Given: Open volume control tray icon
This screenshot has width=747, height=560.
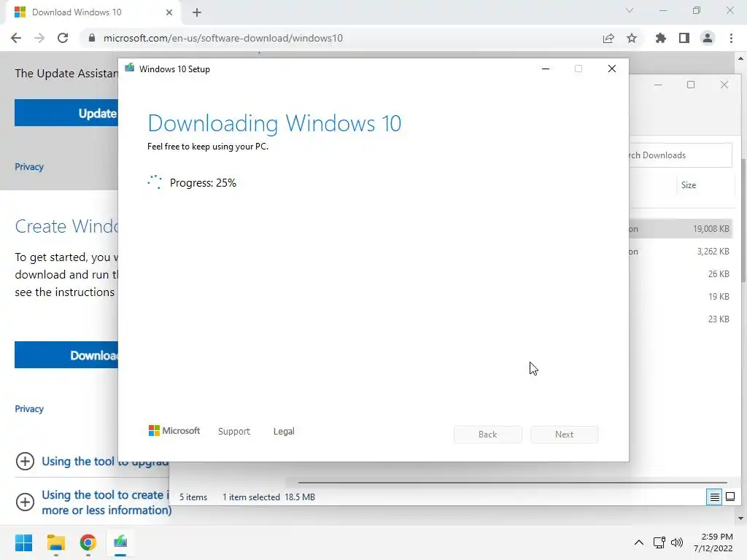Looking at the screenshot, I should click(677, 542).
